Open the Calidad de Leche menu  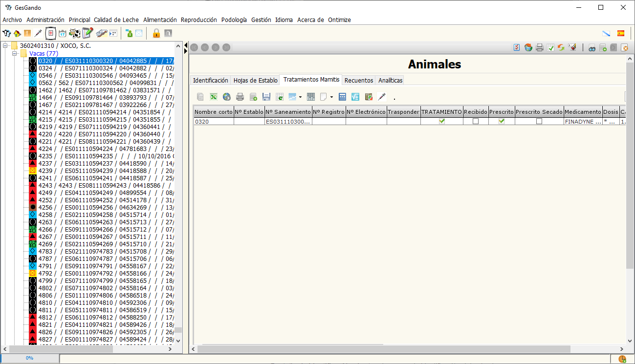[116, 20]
